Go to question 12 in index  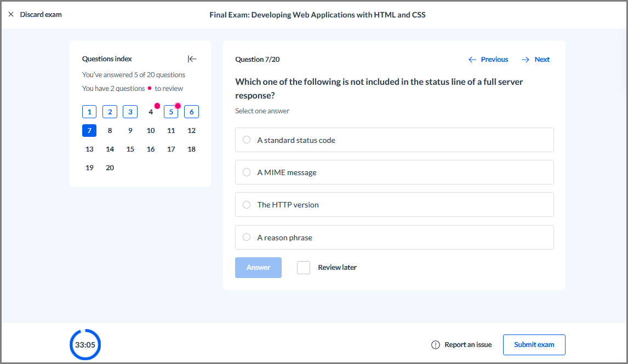(x=191, y=130)
